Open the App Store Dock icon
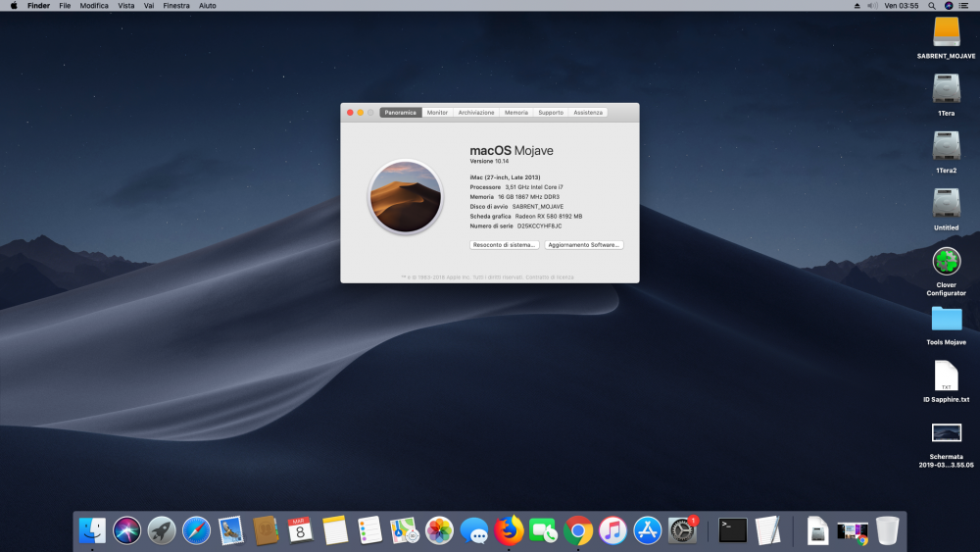Viewport: 980px width, 552px height. pos(648,530)
